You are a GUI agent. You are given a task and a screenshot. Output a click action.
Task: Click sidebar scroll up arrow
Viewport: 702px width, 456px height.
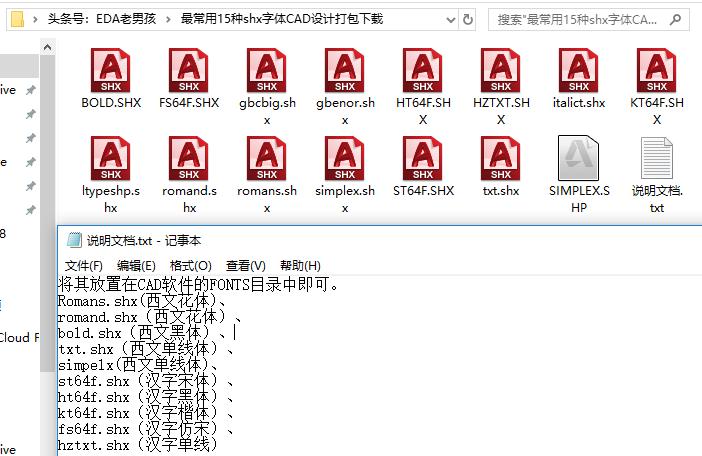[47, 47]
